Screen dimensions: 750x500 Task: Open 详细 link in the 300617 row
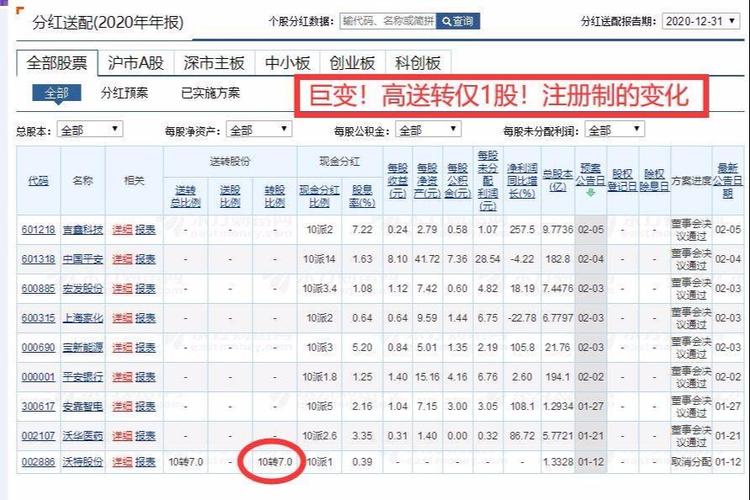(122, 406)
